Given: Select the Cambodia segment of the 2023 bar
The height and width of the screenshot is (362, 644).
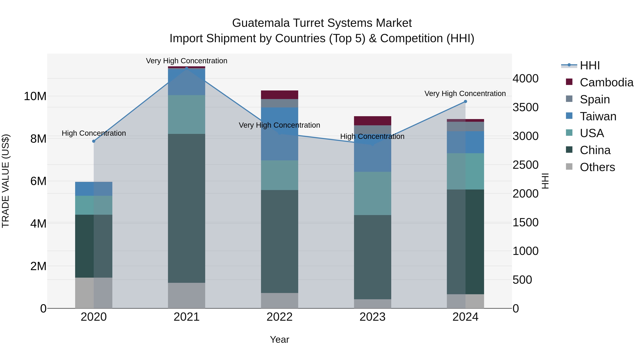Looking at the screenshot, I should click(x=372, y=121).
